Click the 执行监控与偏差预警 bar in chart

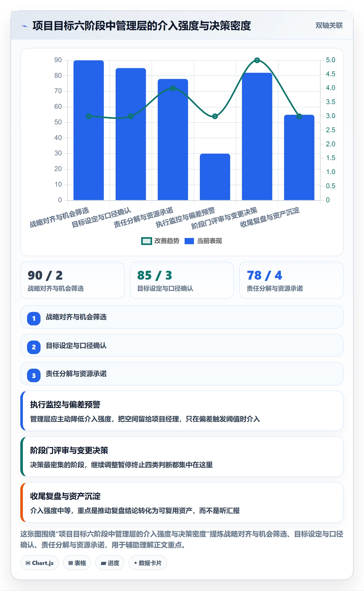[215, 177]
